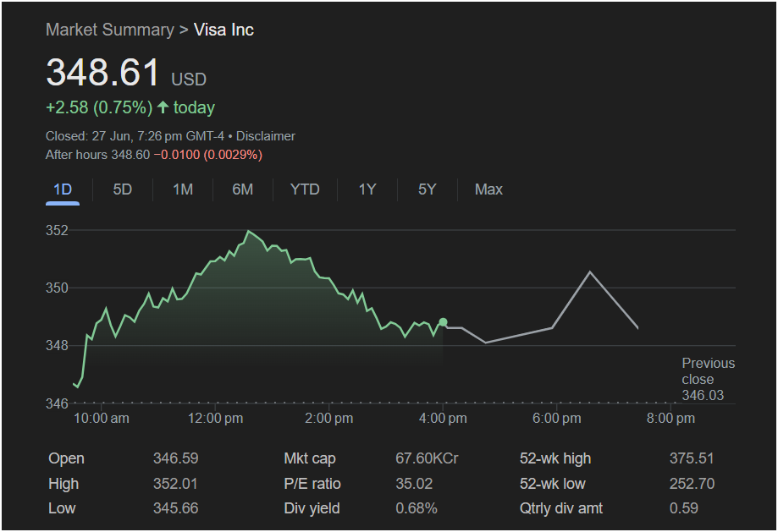Select the 1D time range tab
The image size is (778, 532).
coord(63,189)
